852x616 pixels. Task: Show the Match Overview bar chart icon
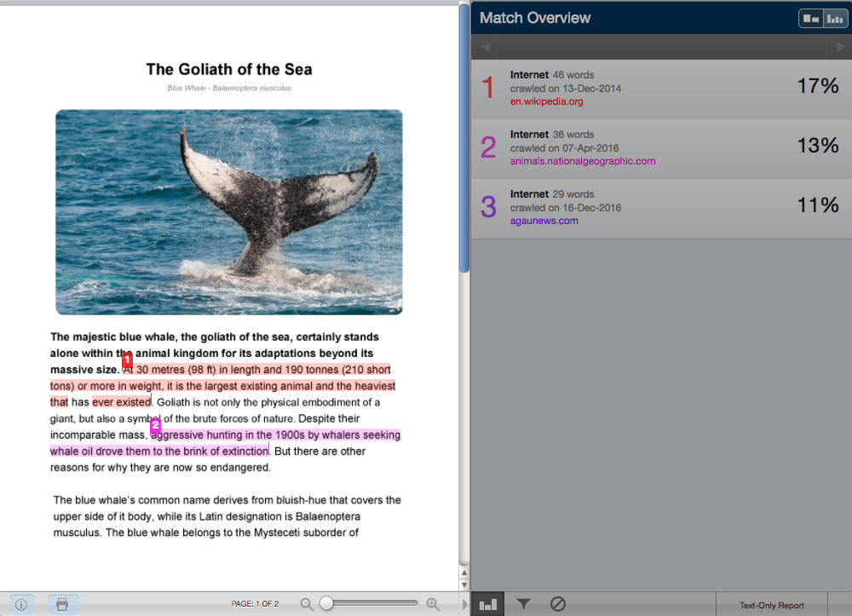487,604
